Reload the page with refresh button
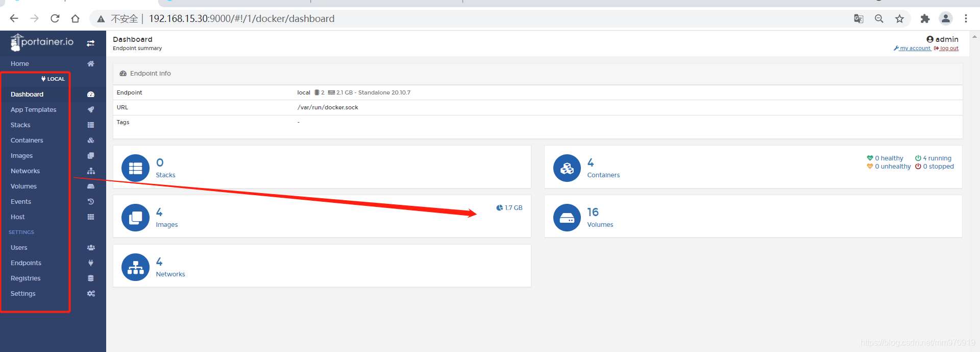The image size is (980, 352). click(x=55, y=19)
